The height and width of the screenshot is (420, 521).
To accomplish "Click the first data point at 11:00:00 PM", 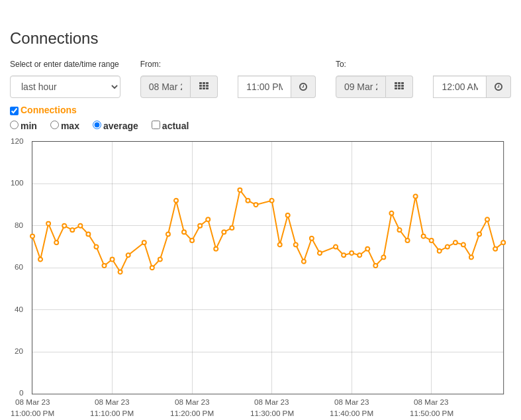I will 32,236.
